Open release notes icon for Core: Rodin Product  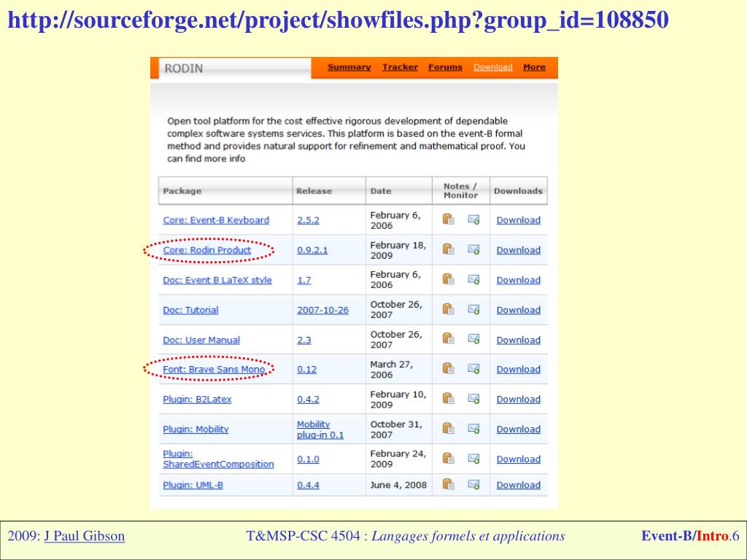(449, 249)
